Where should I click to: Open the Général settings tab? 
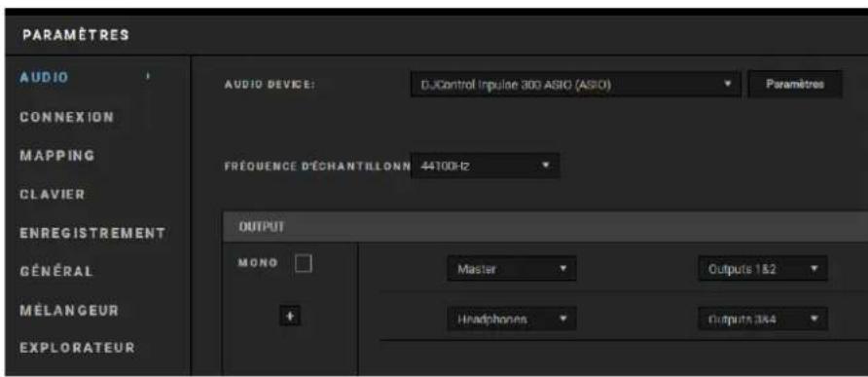click(x=55, y=272)
